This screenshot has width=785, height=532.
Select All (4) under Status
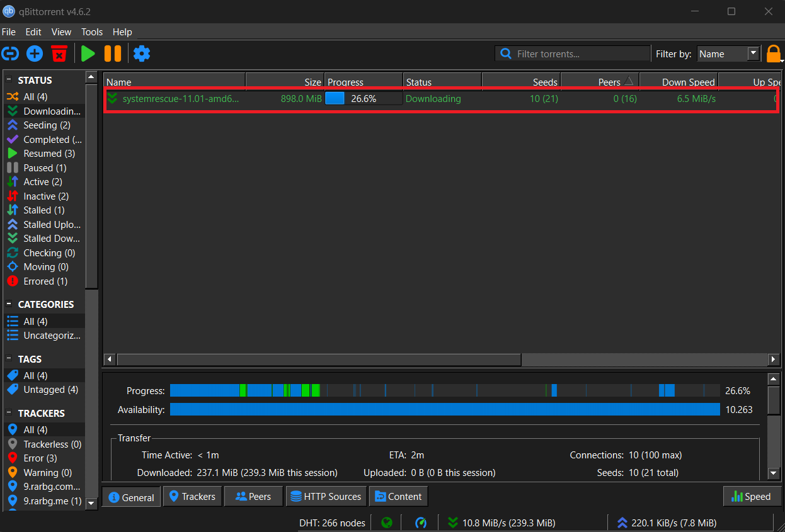(44, 97)
